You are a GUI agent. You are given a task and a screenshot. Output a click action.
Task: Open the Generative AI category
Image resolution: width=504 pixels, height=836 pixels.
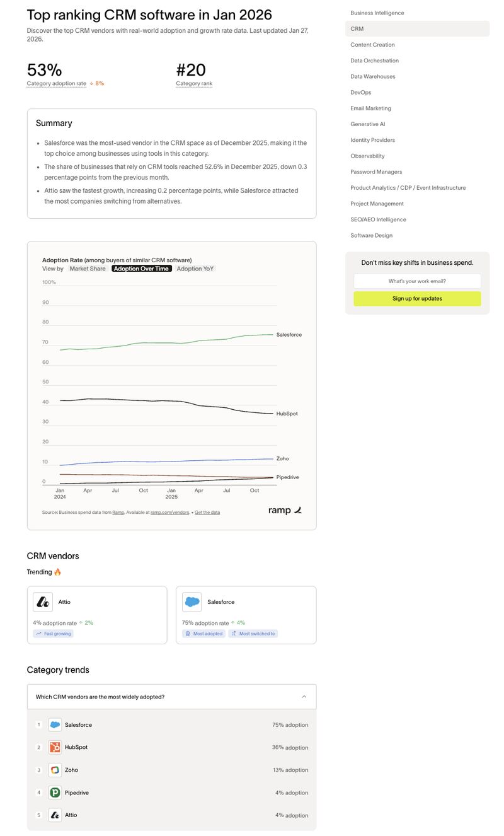pos(368,124)
